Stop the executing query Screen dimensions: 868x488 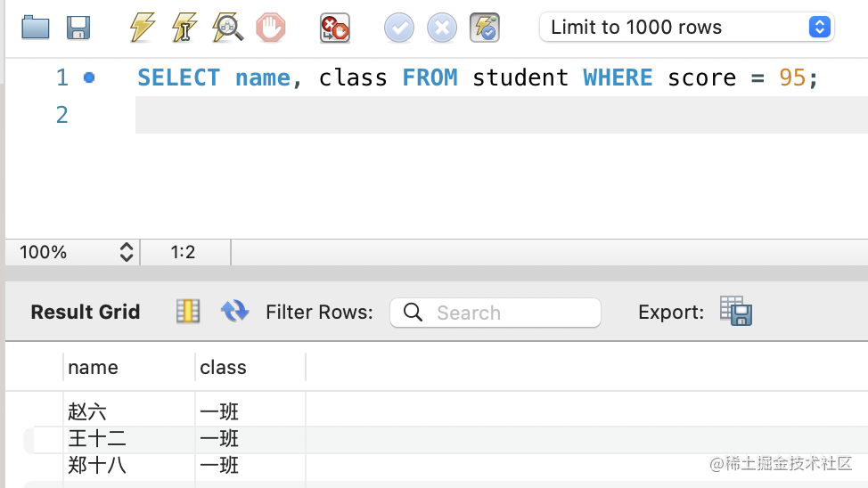click(271, 28)
